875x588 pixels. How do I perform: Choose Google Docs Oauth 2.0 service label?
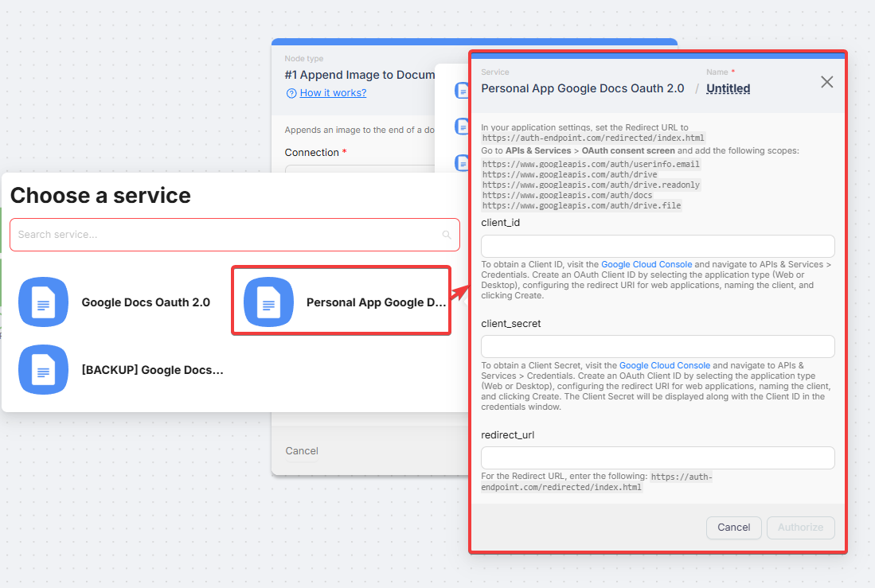point(146,302)
